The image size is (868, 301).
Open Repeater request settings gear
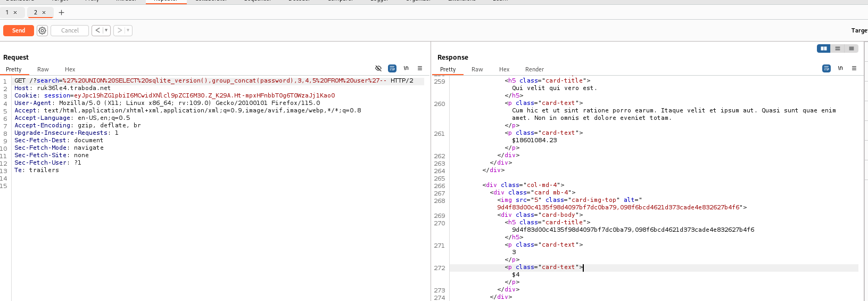43,30
